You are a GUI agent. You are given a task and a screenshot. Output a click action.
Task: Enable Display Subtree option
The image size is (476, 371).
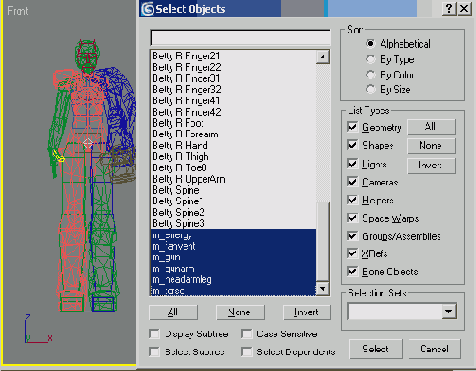tap(154, 334)
